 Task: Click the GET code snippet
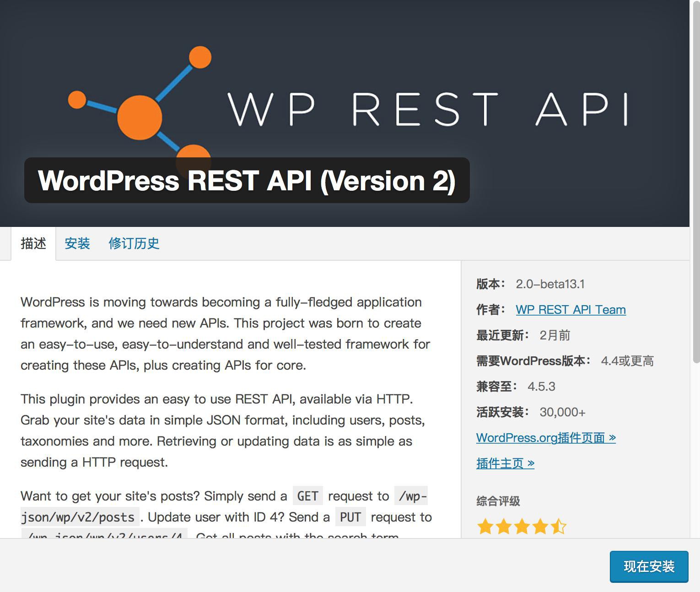click(307, 496)
